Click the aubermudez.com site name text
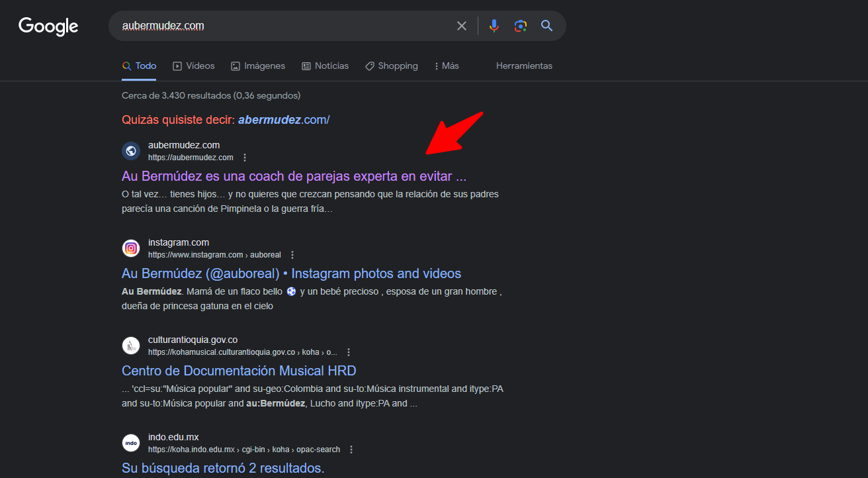The height and width of the screenshot is (478, 868). pyautogui.click(x=184, y=145)
